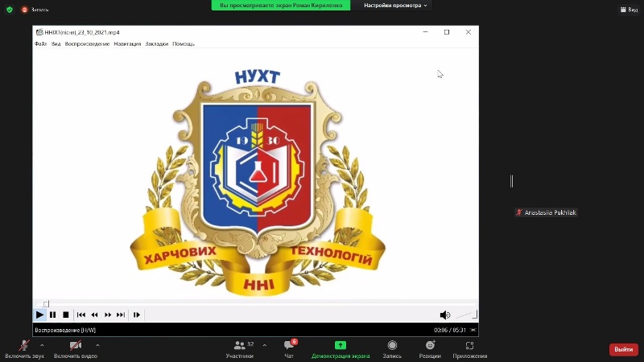The image size is (644, 362).
Task: Maximize the media player window
Action: tap(447, 32)
